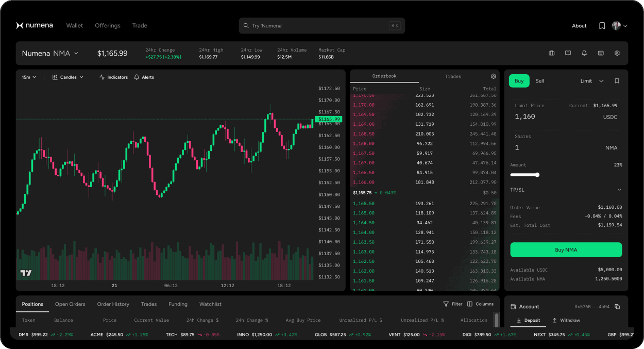Expand the TP/SL section
This screenshot has height=349, width=644.
click(x=566, y=190)
